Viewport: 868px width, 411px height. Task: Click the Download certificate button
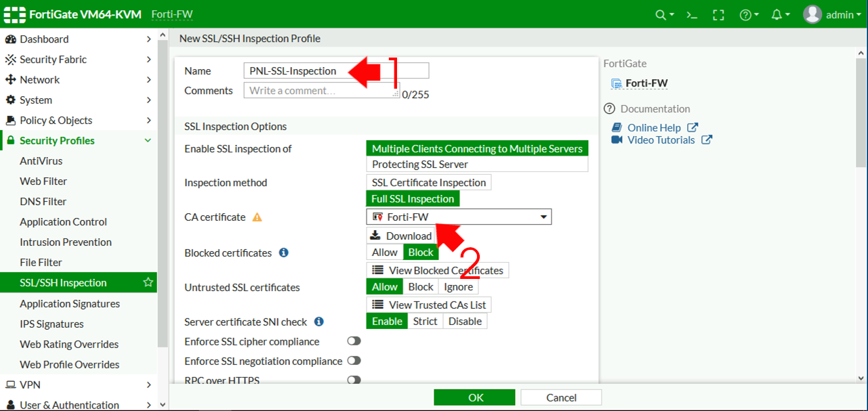pyautogui.click(x=401, y=235)
